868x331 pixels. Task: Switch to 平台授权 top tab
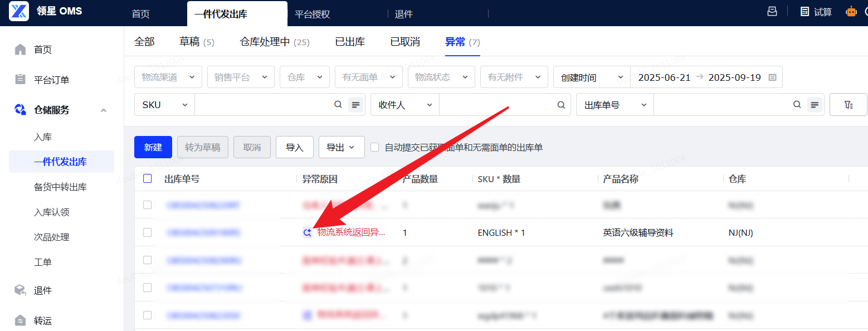point(313,14)
